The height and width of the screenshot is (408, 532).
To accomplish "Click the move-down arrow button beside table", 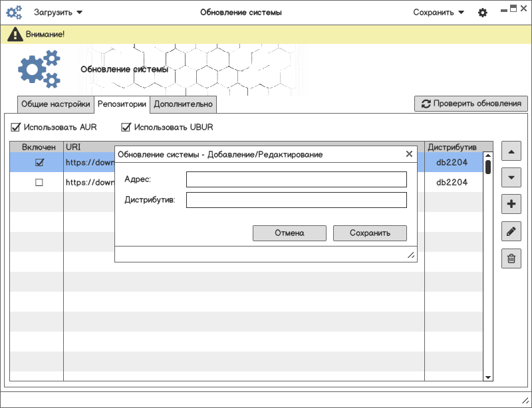I will (x=511, y=177).
